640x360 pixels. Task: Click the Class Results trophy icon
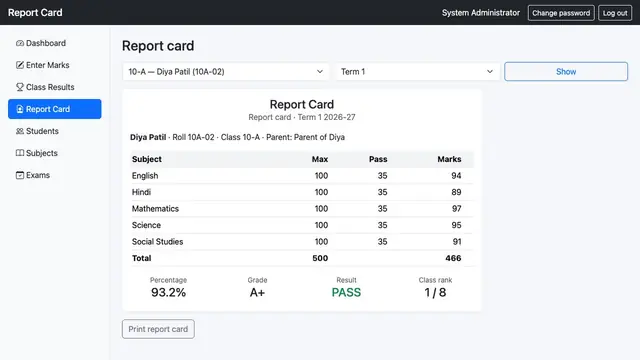[x=20, y=87]
